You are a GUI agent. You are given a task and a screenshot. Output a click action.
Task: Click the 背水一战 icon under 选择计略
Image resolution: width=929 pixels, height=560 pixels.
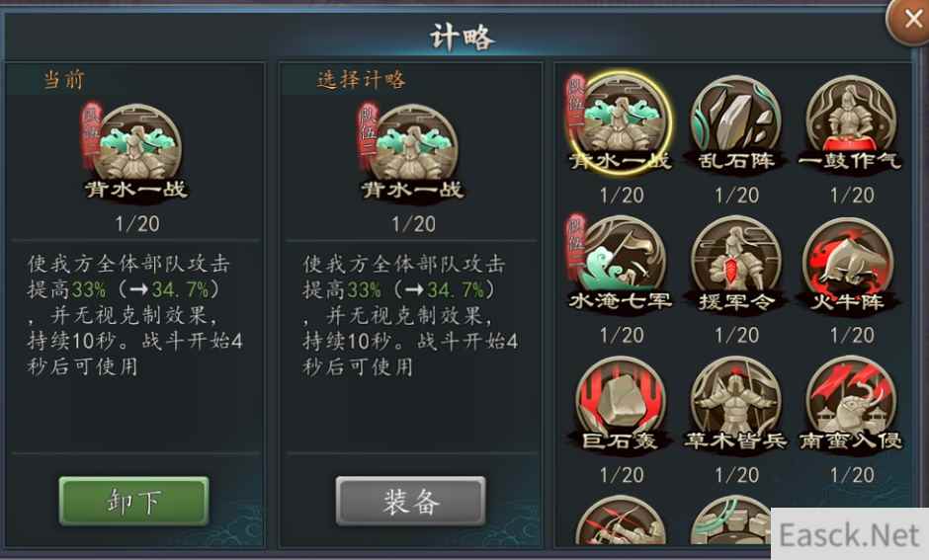tap(412, 151)
